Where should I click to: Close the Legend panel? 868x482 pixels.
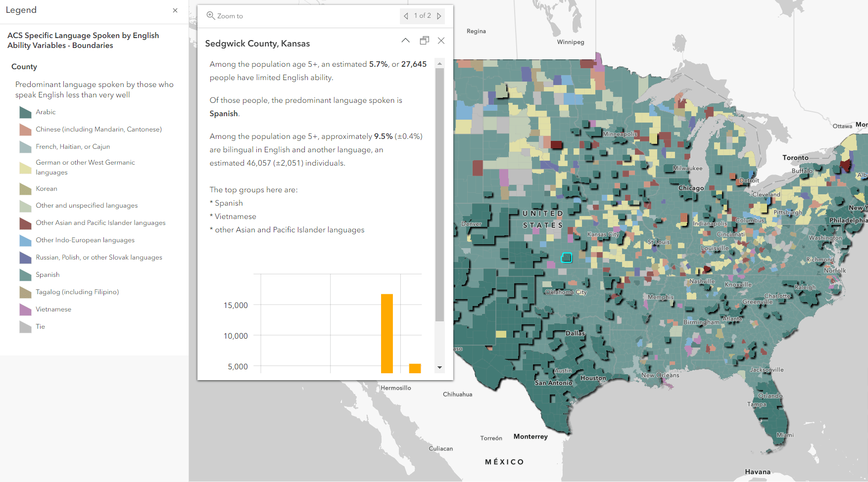click(x=175, y=10)
